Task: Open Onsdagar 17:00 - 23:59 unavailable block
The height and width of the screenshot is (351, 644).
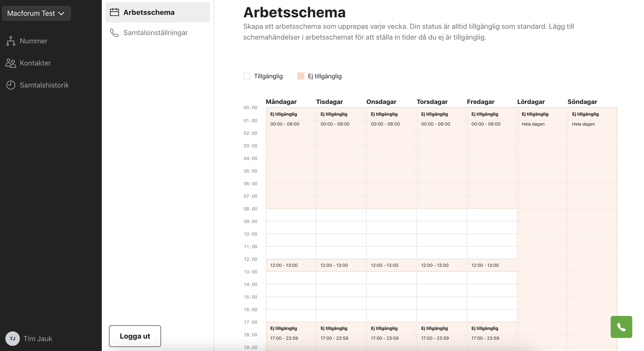Action: point(391,337)
